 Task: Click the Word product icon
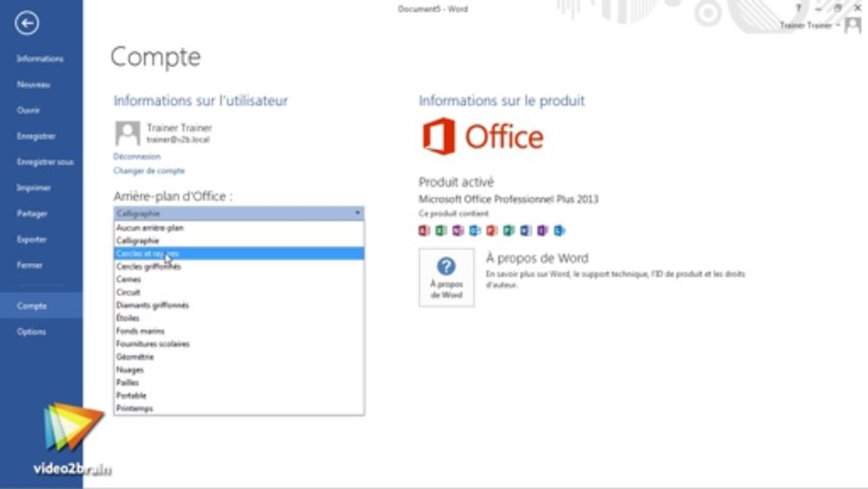526,231
